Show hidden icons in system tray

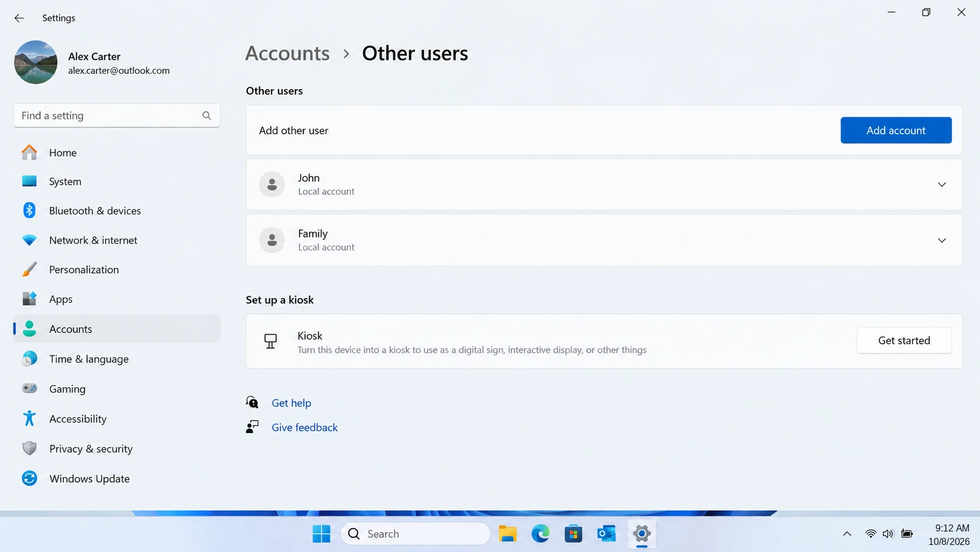pyautogui.click(x=847, y=533)
